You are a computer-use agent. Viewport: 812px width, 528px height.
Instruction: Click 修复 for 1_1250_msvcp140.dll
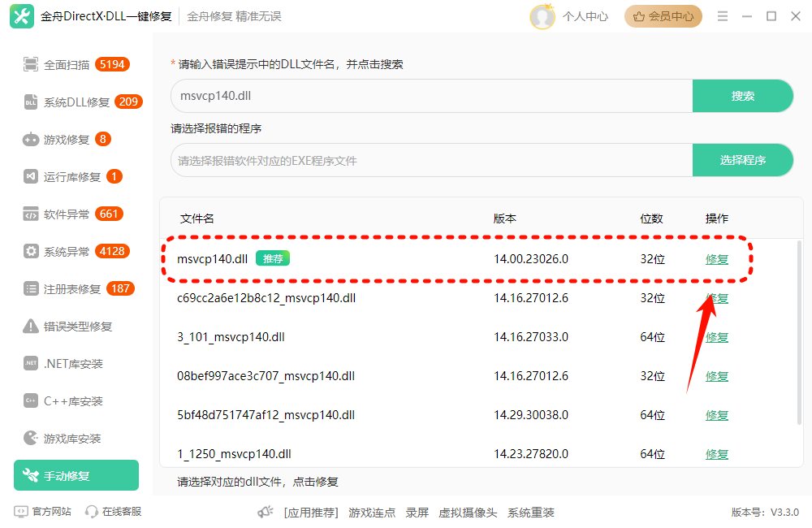[x=717, y=454]
